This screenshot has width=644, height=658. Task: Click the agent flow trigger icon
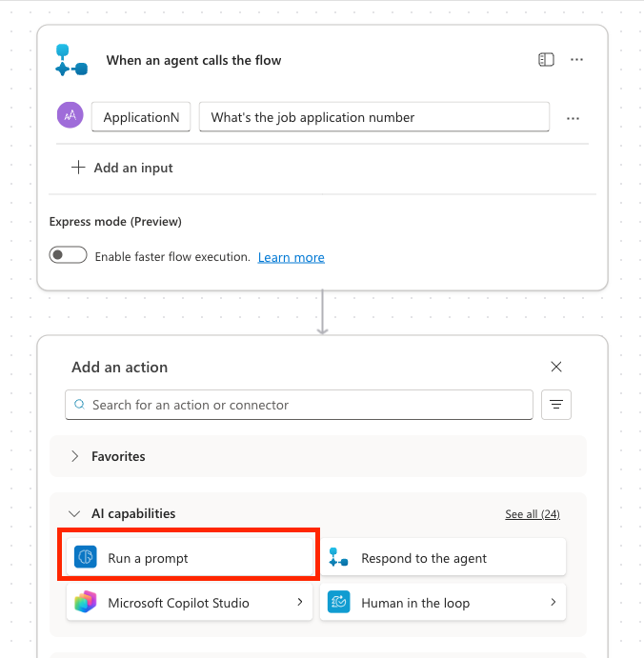pyautogui.click(x=71, y=60)
